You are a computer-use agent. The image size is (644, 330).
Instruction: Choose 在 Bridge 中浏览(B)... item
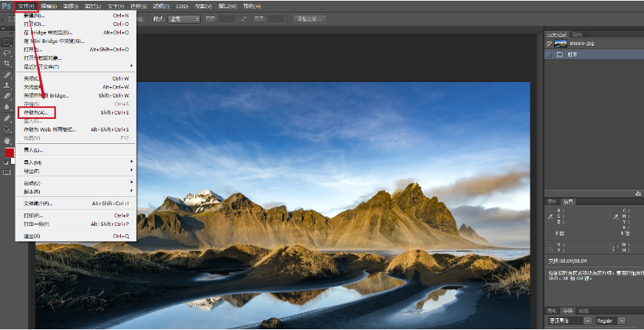coord(76,32)
